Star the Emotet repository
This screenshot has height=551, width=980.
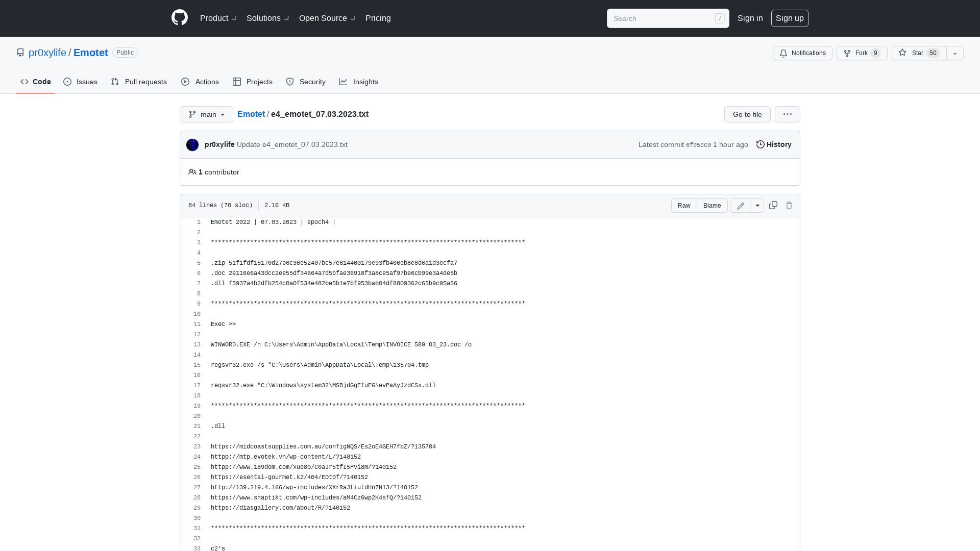919,53
